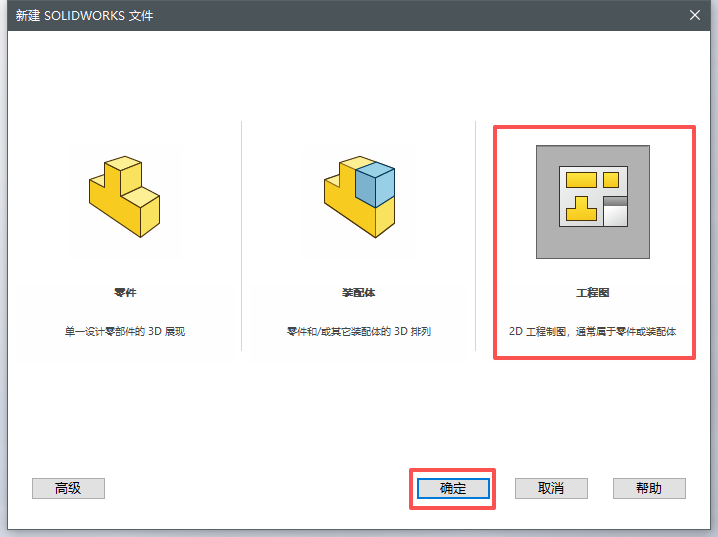Confirm with the 确定 button
718x537 pixels.
coord(453,488)
